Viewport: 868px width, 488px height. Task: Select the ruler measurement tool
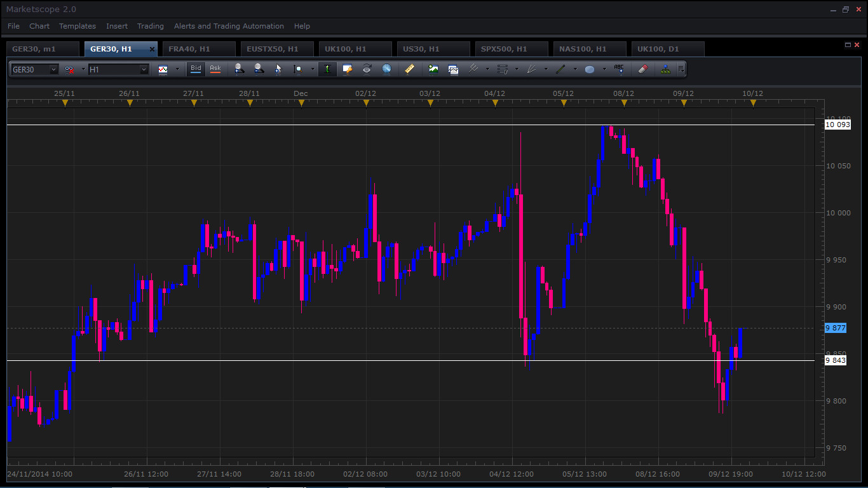410,69
